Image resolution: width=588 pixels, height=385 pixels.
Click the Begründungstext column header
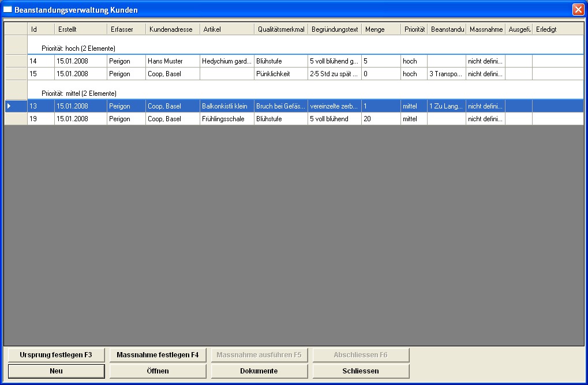point(335,29)
